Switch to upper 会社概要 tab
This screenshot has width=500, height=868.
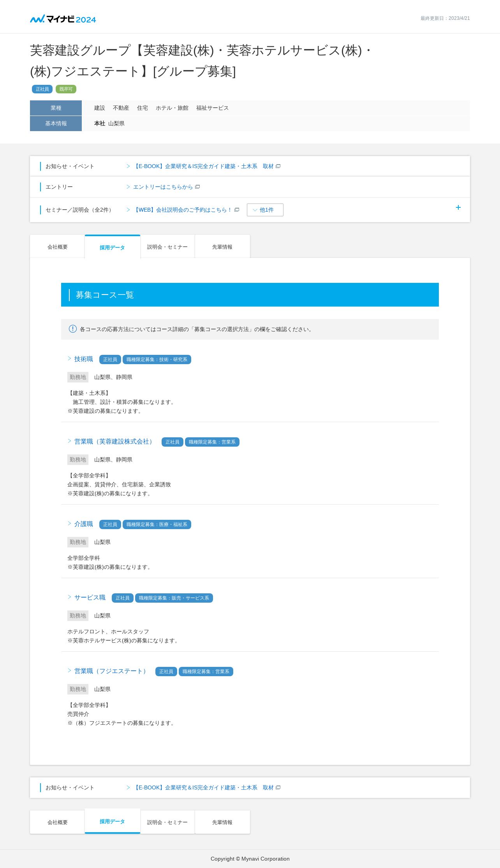[x=57, y=247]
